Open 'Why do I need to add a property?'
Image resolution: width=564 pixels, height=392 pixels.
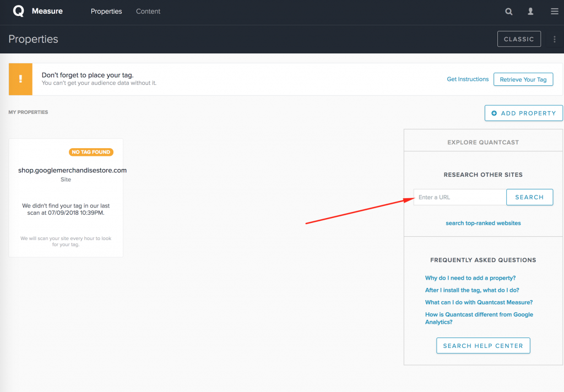click(x=470, y=278)
